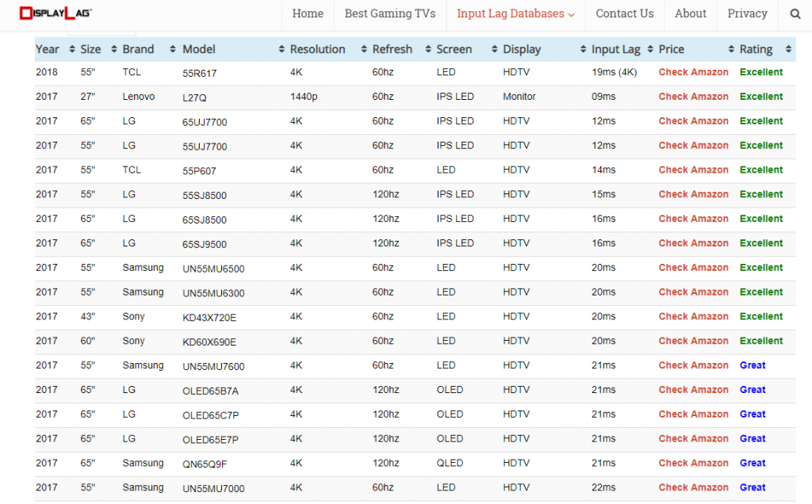Sort table by Model column arrows
The image size is (812, 504).
tap(282, 49)
